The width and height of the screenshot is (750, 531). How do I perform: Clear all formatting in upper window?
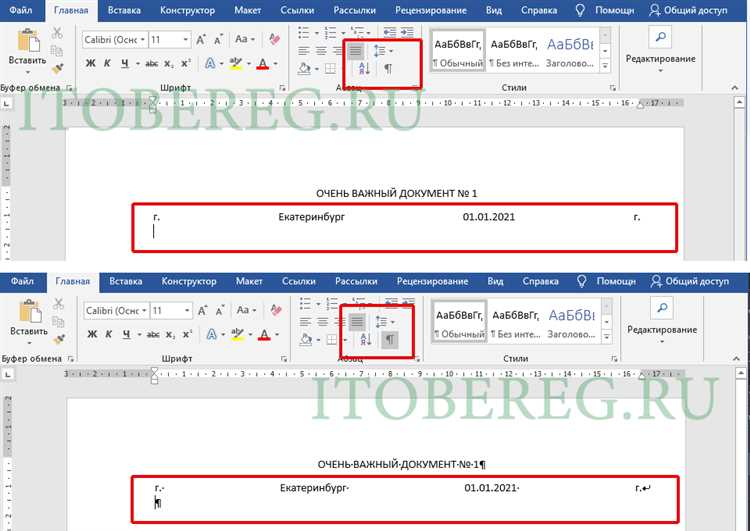point(275,39)
